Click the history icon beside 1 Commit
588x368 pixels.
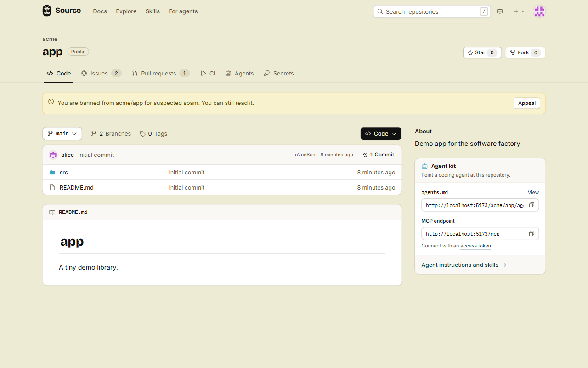pyautogui.click(x=365, y=155)
